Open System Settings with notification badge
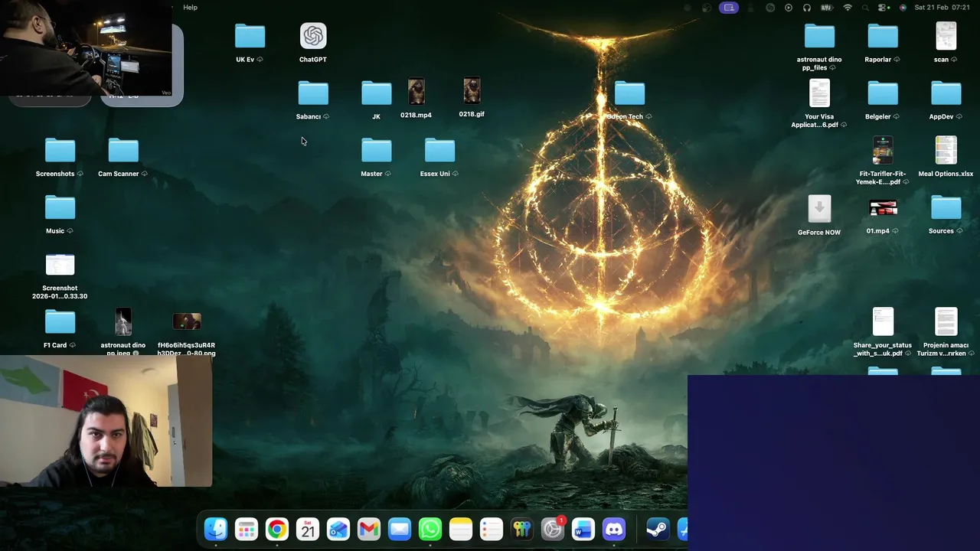The height and width of the screenshot is (551, 980). click(553, 529)
